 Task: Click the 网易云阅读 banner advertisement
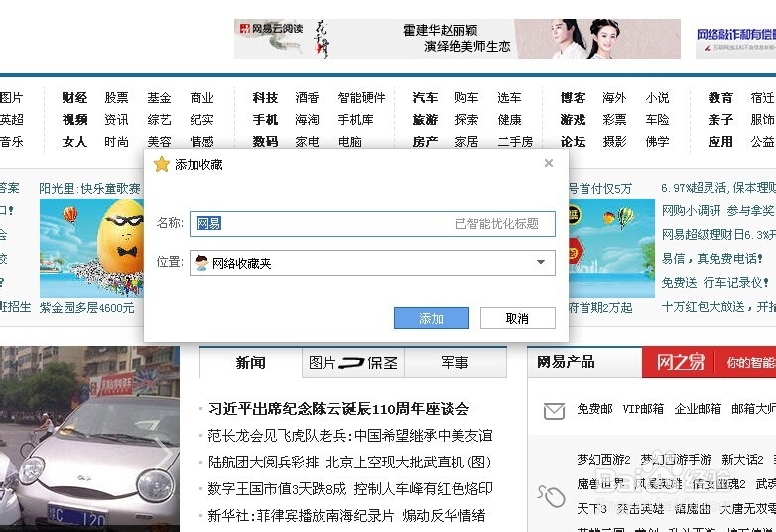tap(457, 39)
